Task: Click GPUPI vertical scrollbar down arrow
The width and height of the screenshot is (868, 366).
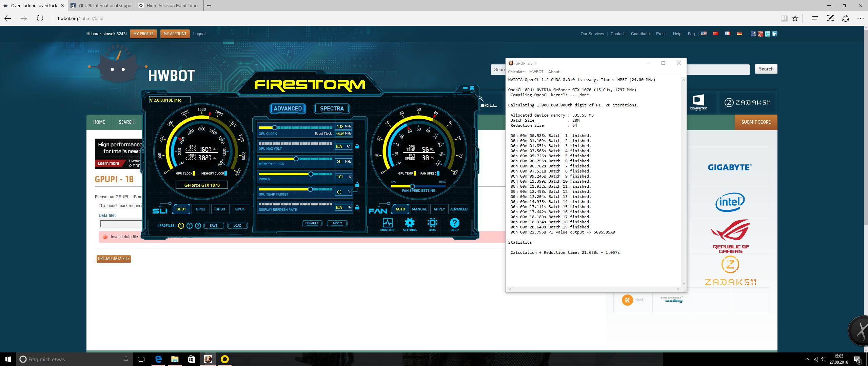Action: [684, 284]
